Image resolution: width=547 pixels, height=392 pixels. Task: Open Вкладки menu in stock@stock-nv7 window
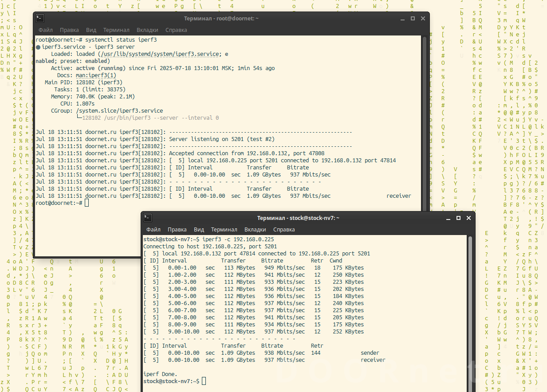pos(255,230)
